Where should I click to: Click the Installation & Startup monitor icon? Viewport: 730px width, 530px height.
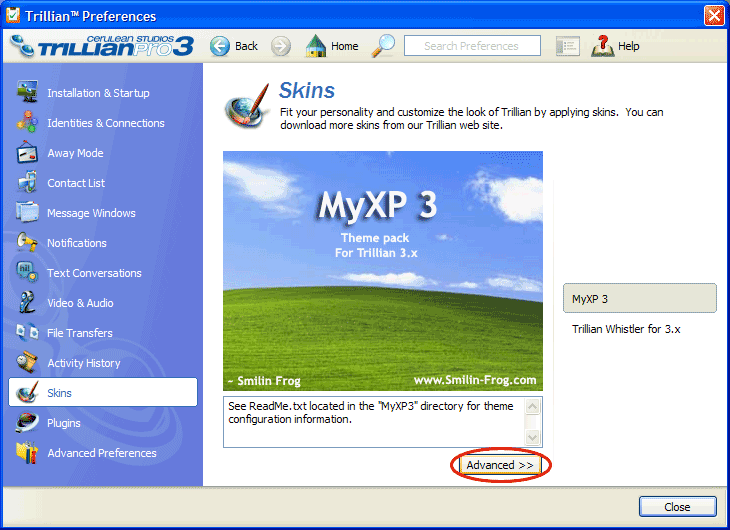click(27, 92)
